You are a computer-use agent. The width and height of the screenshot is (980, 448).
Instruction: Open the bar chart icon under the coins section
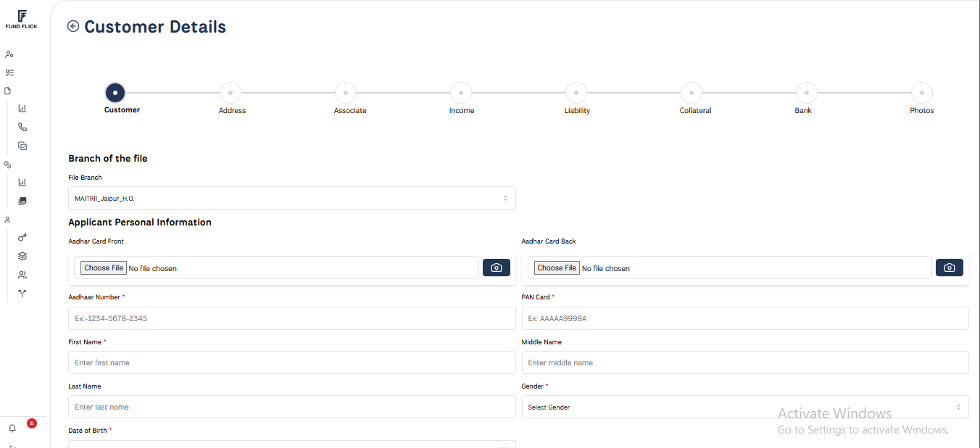(22, 183)
